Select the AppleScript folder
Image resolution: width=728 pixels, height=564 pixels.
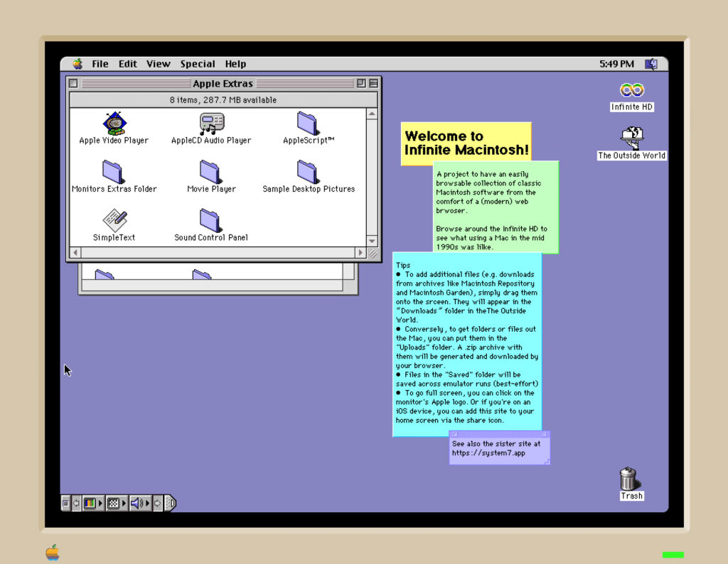pos(307,124)
